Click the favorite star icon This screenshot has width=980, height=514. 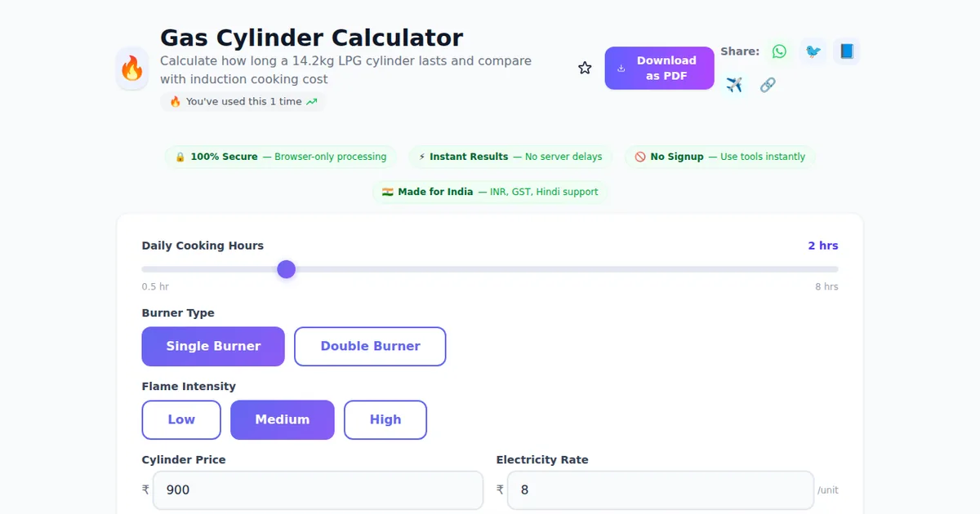585,69
